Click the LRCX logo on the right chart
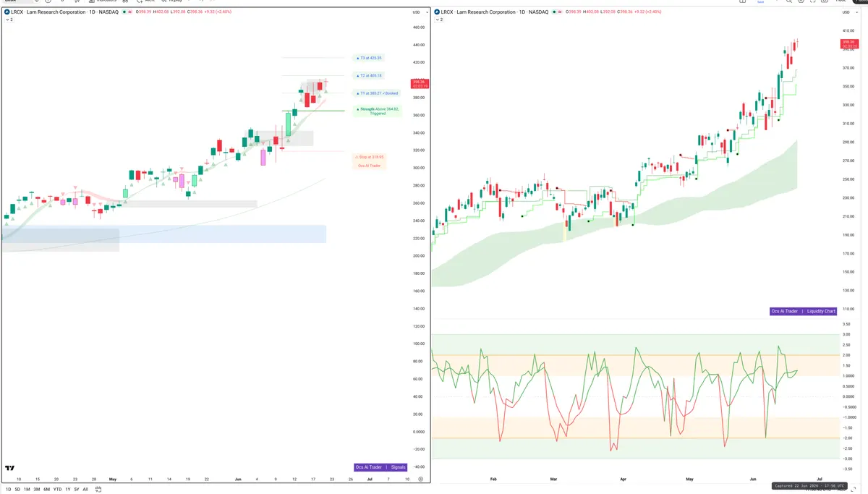868x494 pixels. (x=438, y=12)
